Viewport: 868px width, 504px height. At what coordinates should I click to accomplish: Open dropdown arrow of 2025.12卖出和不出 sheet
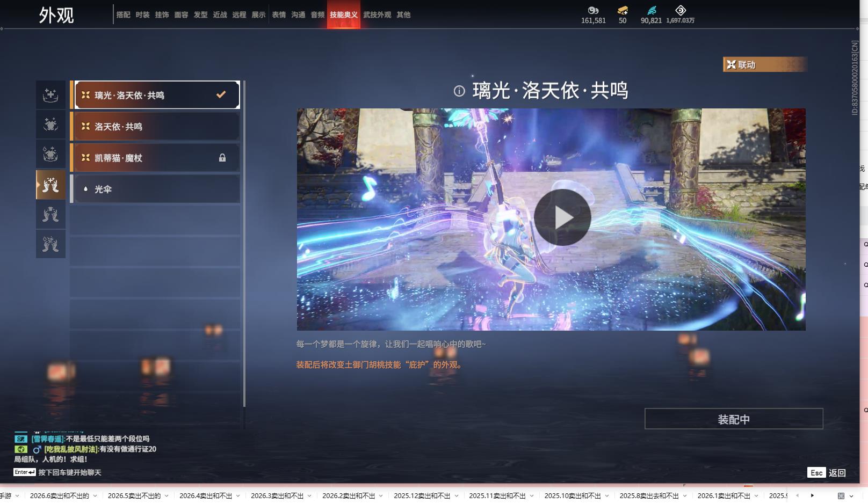[456, 496]
